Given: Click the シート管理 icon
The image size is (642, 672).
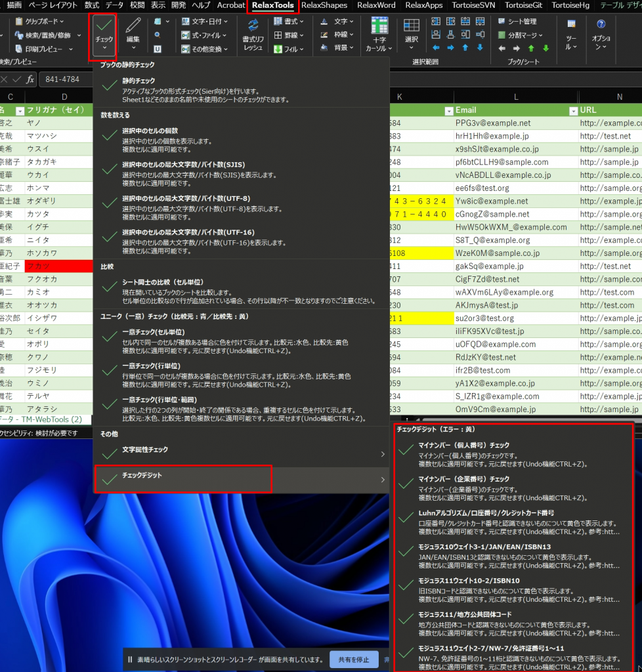Looking at the screenshot, I should [502, 21].
